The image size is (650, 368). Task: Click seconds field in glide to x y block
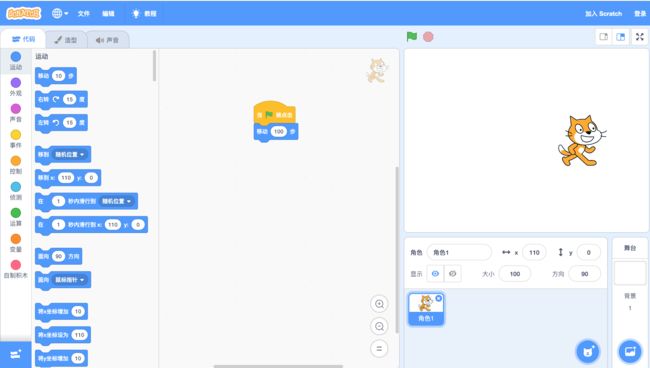pos(58,225)
